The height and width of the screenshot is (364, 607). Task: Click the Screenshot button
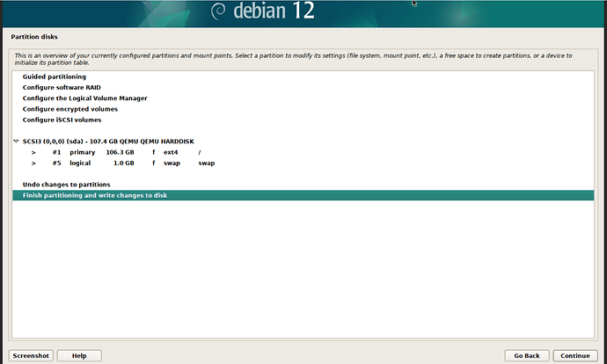point(31,355)
